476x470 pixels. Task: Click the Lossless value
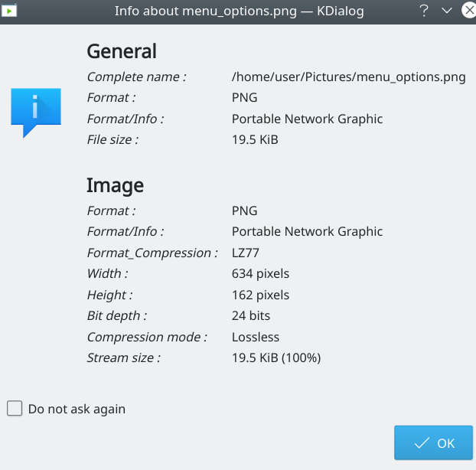pos(256,337)
